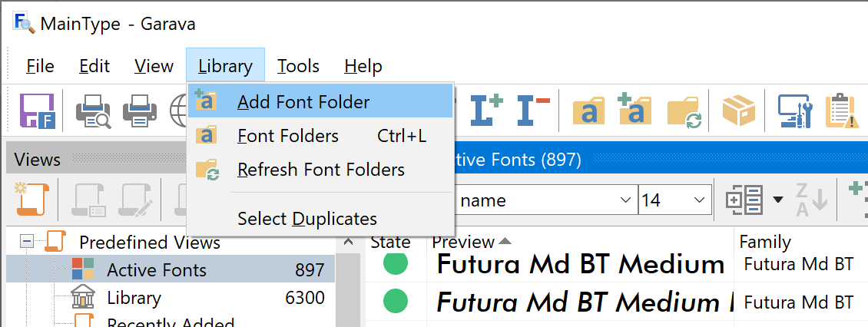The image size is (868, 327).
Task: Select the Predefined Views tree node
Action: (150, 243)
